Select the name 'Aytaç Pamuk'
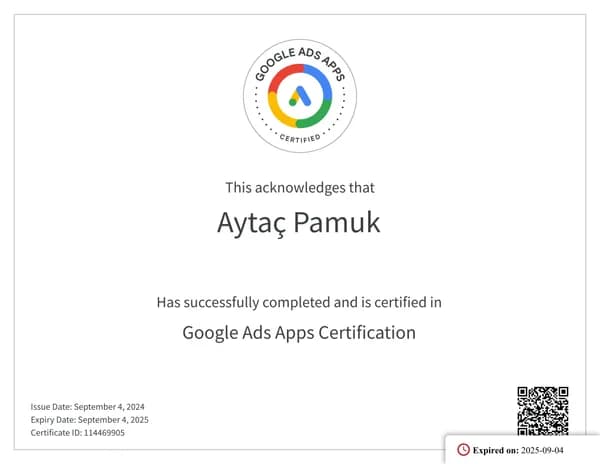 (x=298, y=223)
